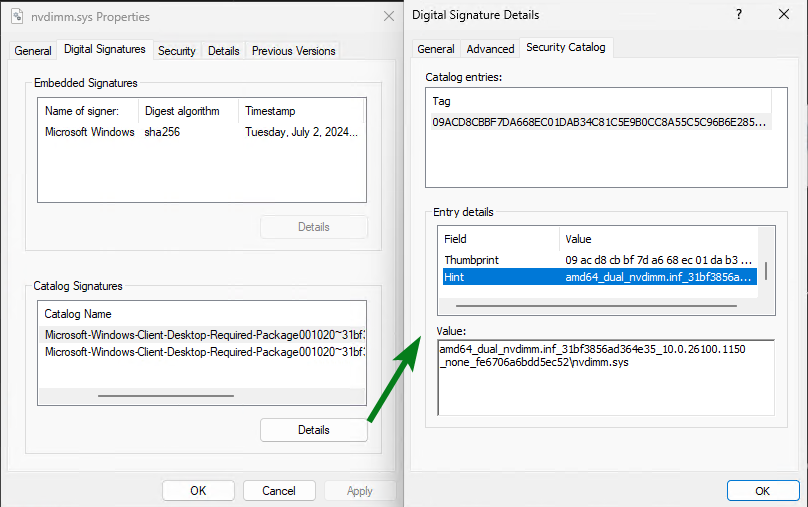
Task: Click the Digest algorithm column header
Action: 188,111
